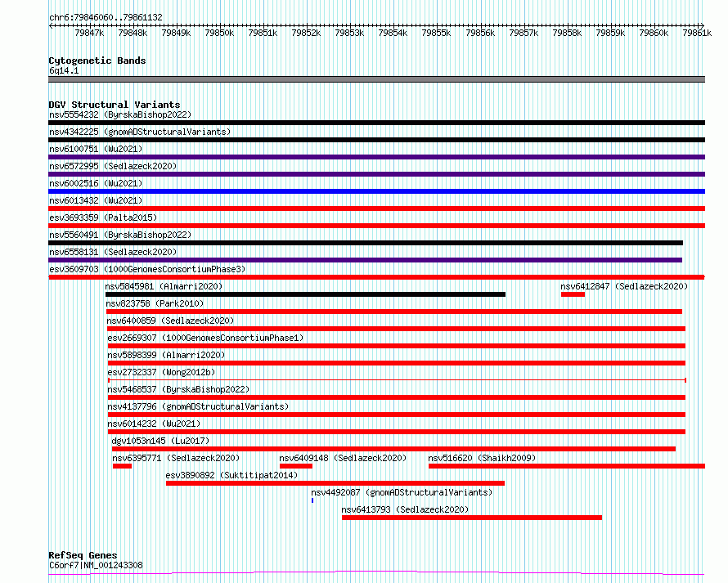
Task: Click the red bar of nsv6013432
Action: point(376,209)
